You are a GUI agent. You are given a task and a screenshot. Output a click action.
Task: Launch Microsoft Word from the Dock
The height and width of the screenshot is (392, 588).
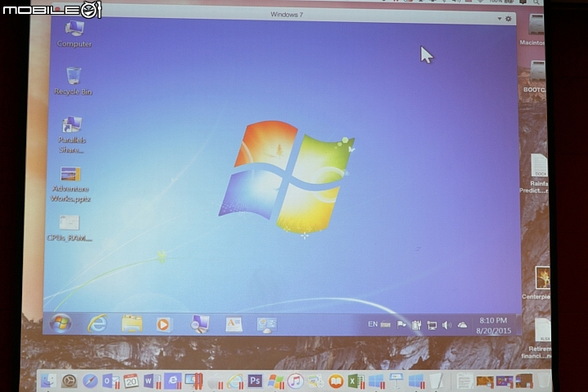(152, 381)
